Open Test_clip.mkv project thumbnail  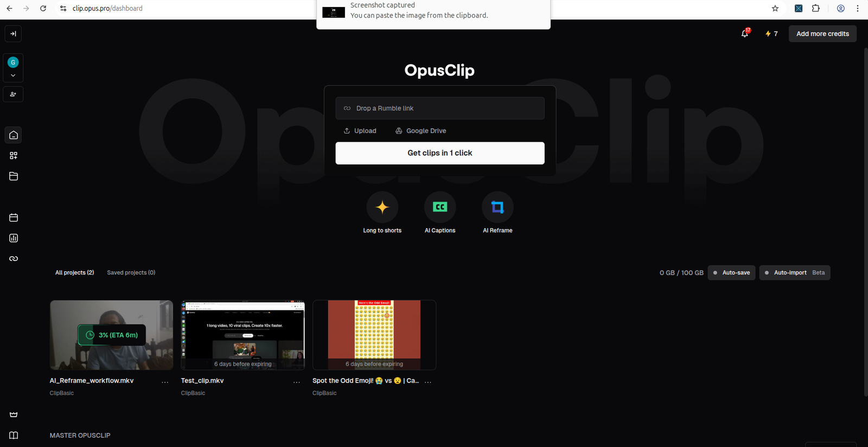coord(243,335)
